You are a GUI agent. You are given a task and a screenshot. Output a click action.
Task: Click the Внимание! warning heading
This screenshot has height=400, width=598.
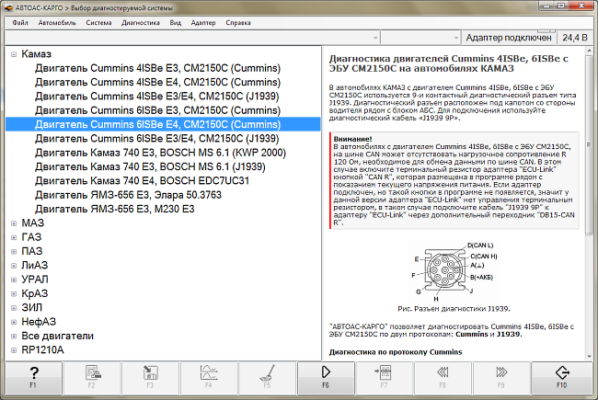click(353, 139)
